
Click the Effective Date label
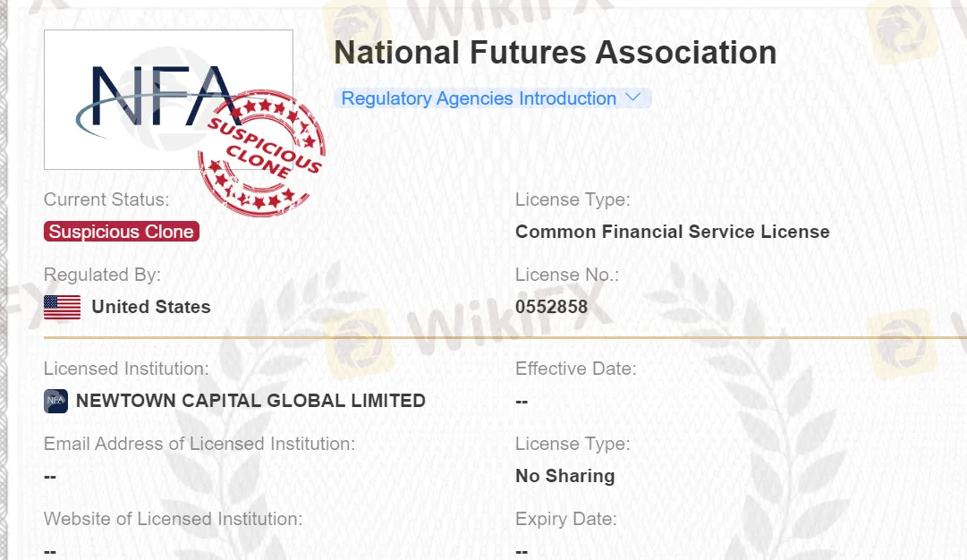575,369
